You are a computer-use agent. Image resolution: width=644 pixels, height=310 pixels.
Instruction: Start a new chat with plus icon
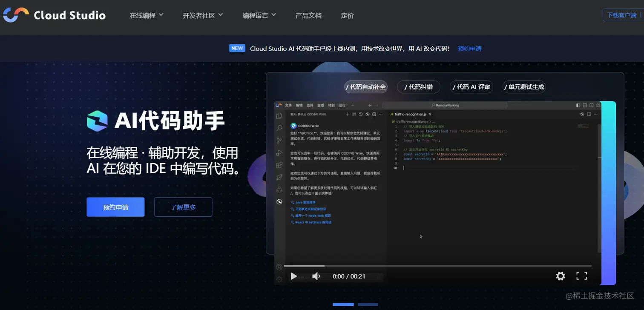pos(348,114)
